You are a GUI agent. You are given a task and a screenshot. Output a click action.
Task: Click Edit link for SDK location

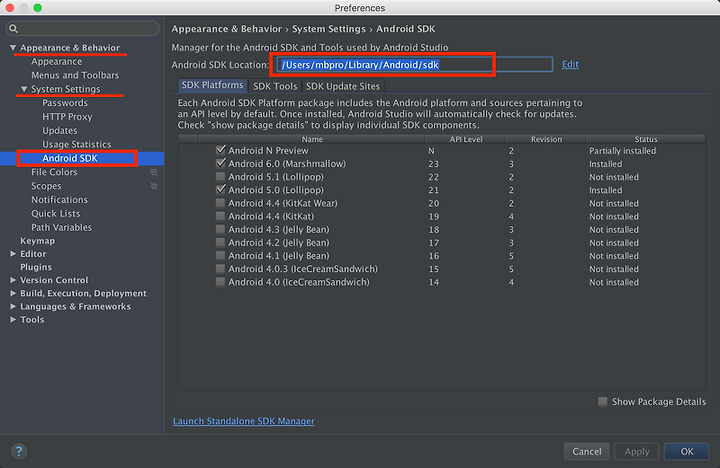[x=570, y=64]
